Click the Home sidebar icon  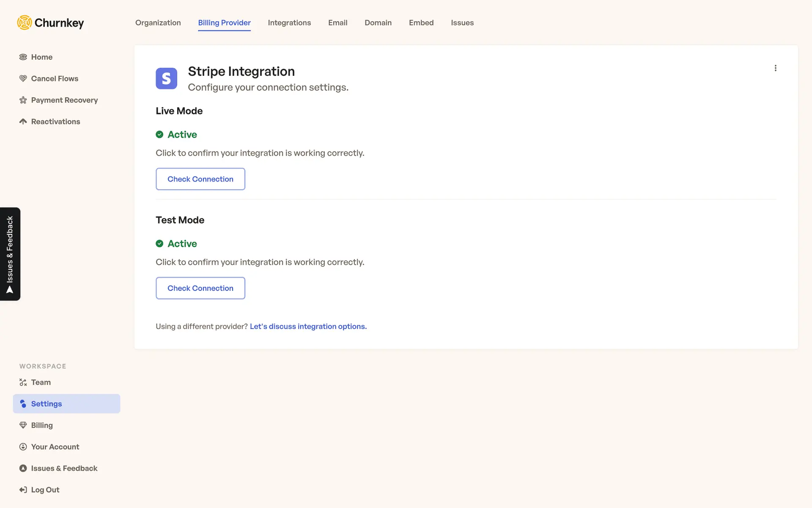(23, 57)
